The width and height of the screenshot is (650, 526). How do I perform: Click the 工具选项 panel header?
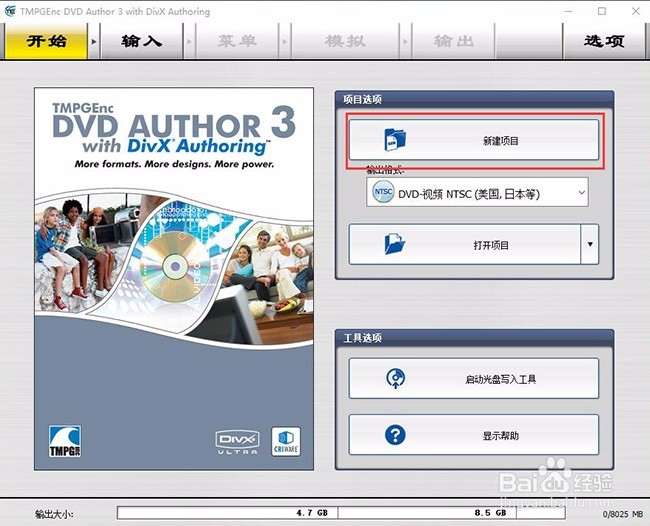point(474,338)
